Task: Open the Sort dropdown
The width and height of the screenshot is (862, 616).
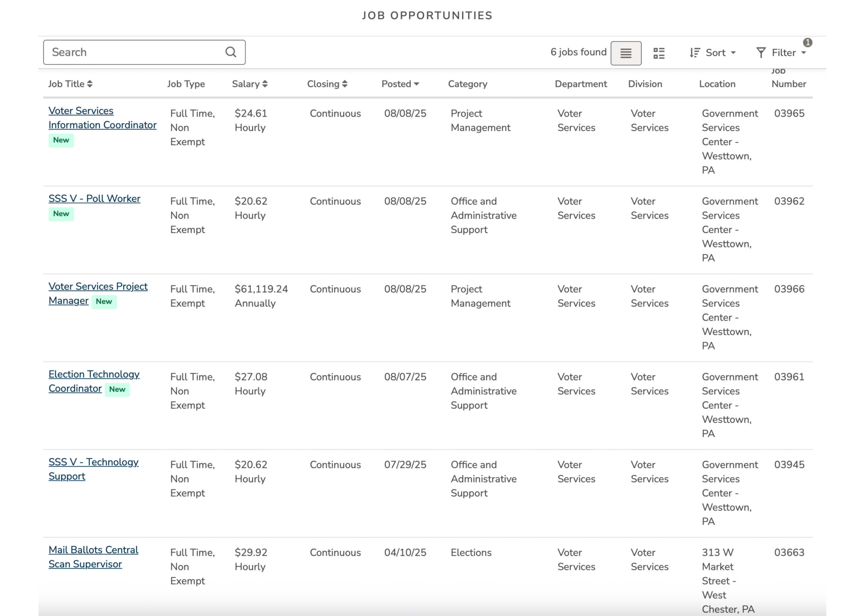Action: [x=715, y=53]
